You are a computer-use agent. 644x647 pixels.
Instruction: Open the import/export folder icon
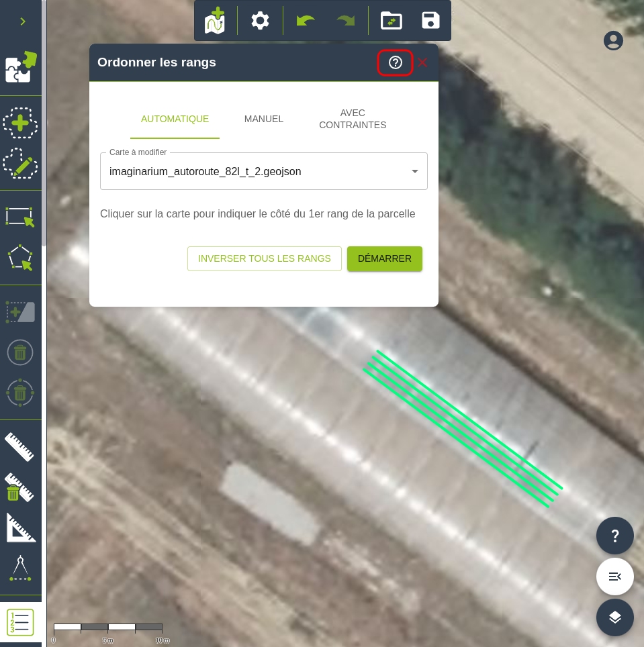tap(391, 20)
